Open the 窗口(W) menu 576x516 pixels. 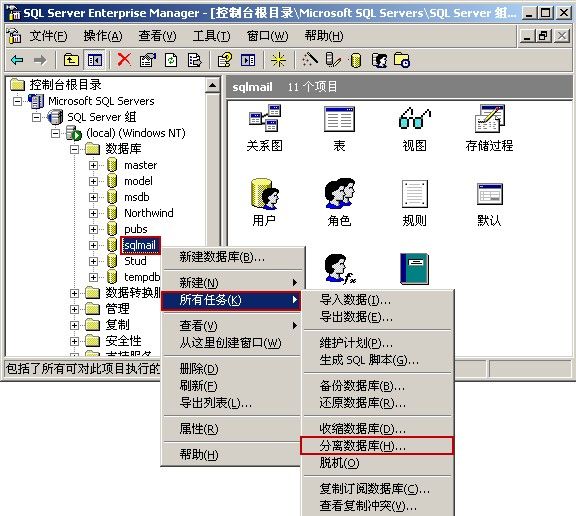coord(267,36)
